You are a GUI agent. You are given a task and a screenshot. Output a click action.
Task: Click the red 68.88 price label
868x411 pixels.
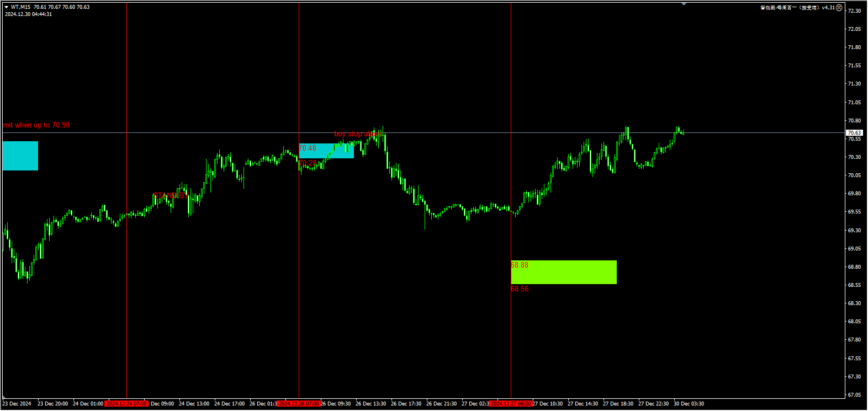520,265
